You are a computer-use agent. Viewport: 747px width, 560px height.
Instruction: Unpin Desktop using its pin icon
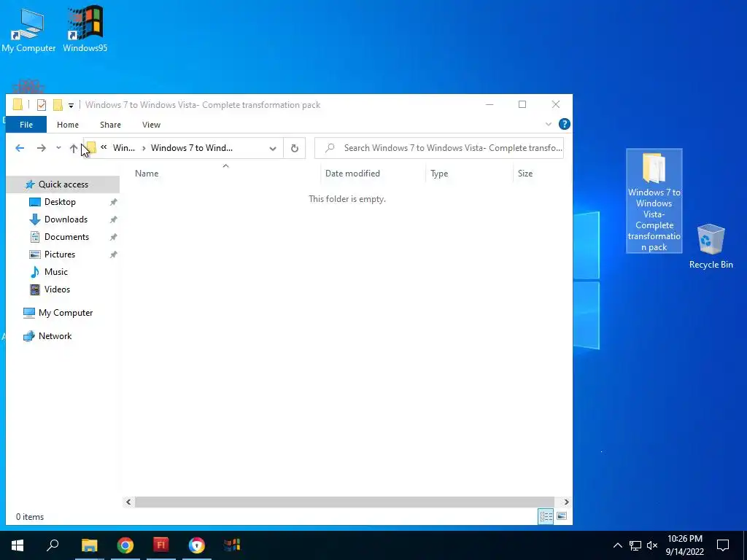pyautogui.click(x=113, y=202)
